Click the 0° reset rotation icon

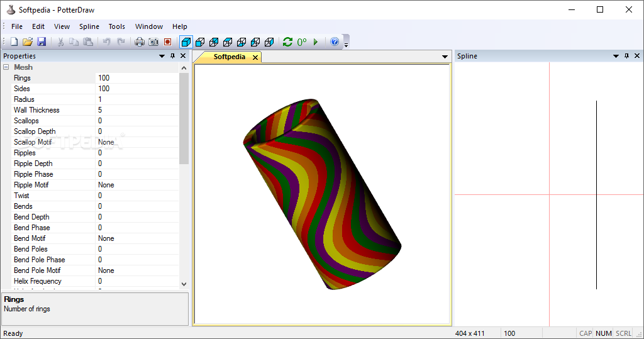tap(302, 42)
